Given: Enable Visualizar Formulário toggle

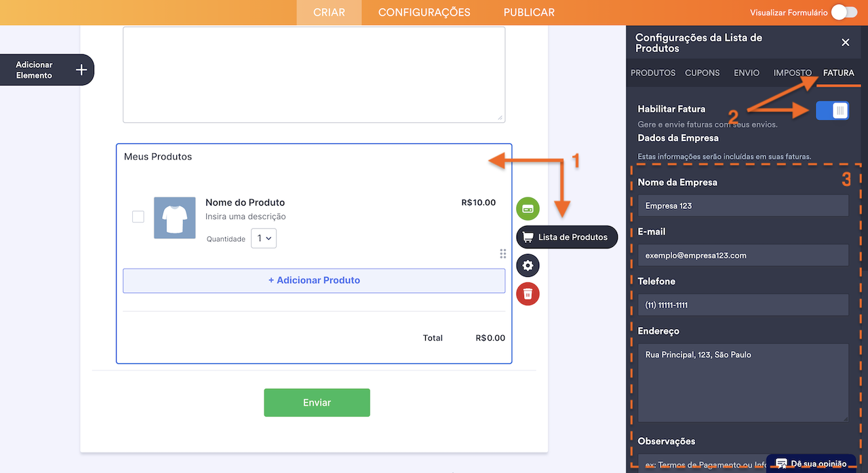Looking at the screenshot, I should (x=844, y=12).
